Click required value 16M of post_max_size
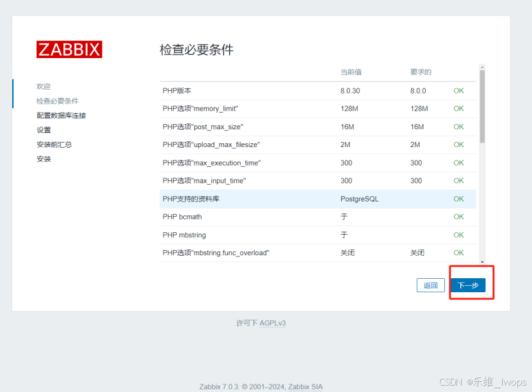532x392 pixels. [417, 127]
